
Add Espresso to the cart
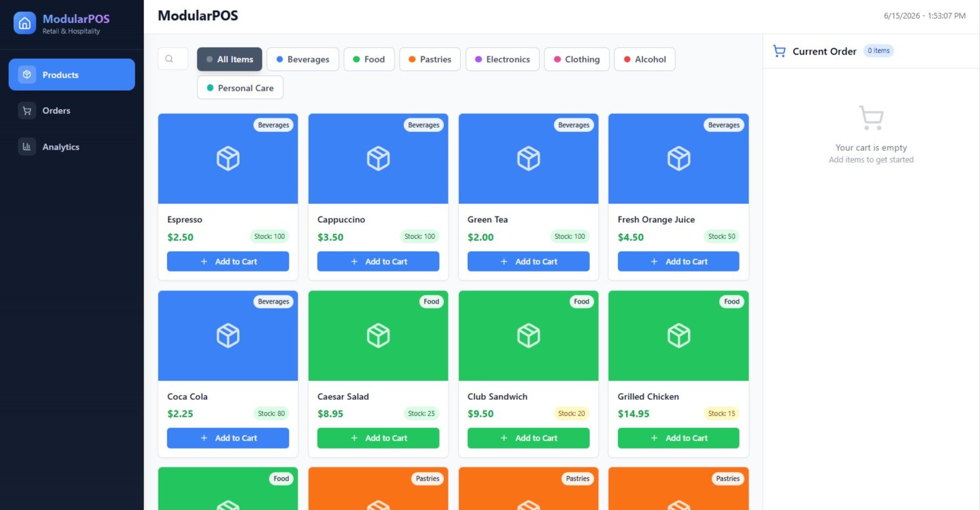point(228,262)
